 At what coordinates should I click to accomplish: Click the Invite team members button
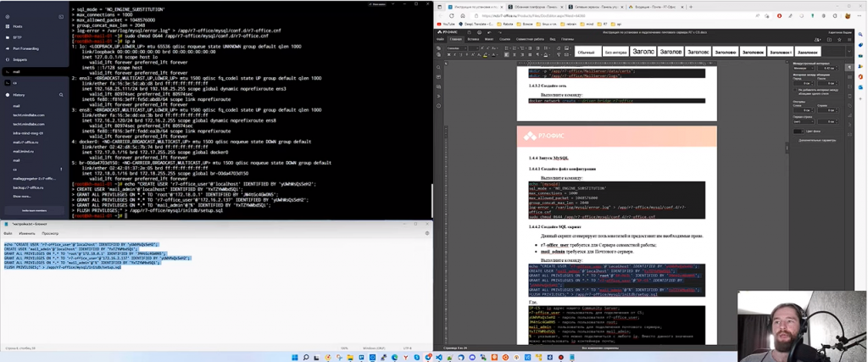(34, 210)
